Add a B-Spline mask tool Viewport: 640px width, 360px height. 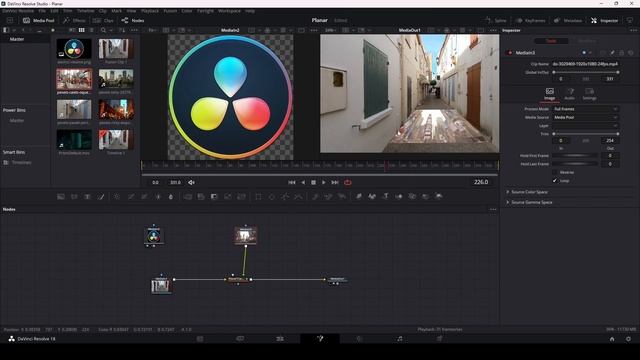[x=298, y=197]
